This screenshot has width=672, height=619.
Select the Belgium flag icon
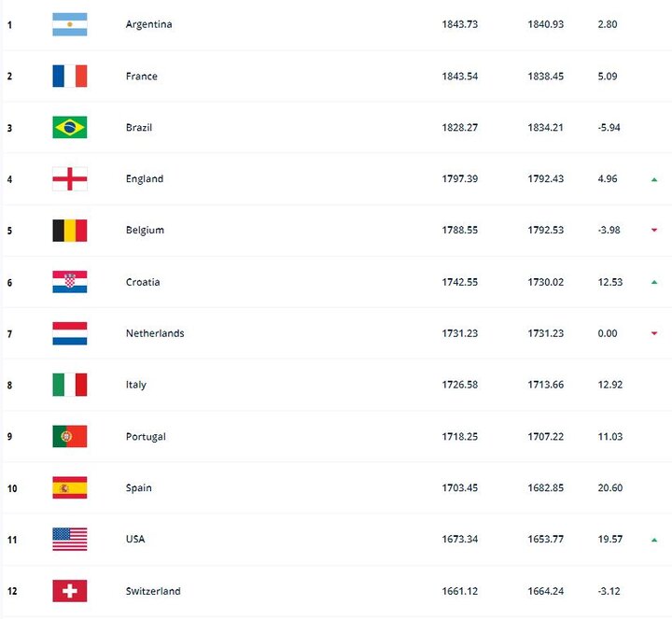click(x=70, y=231)
